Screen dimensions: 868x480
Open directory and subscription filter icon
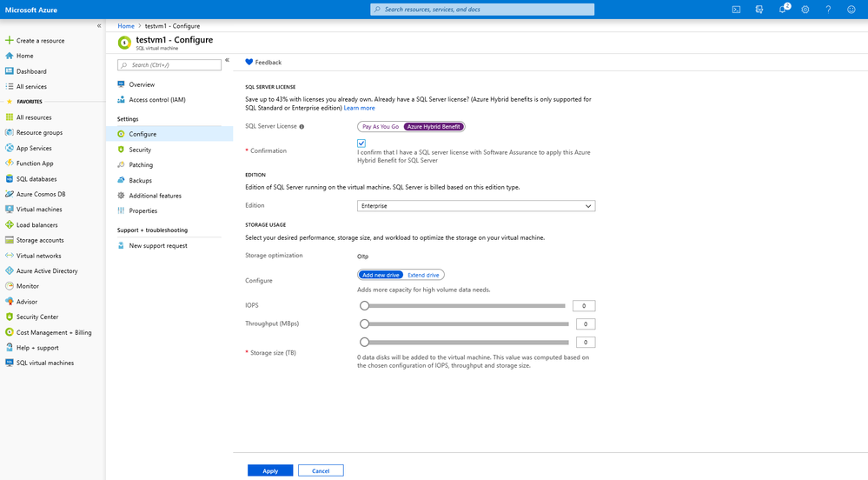tap(759, 10)
